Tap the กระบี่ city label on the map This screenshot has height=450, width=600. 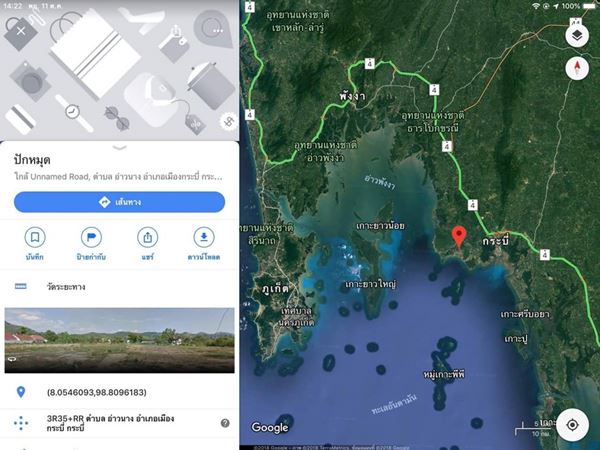496,242
